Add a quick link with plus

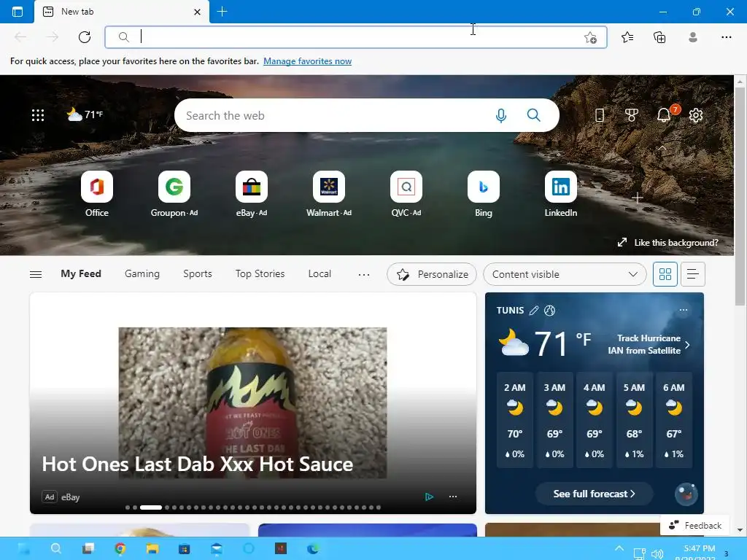[x=638, y=198]
